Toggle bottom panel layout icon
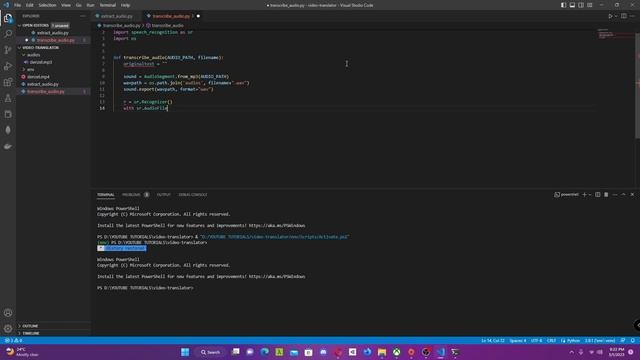 [572, 5]
